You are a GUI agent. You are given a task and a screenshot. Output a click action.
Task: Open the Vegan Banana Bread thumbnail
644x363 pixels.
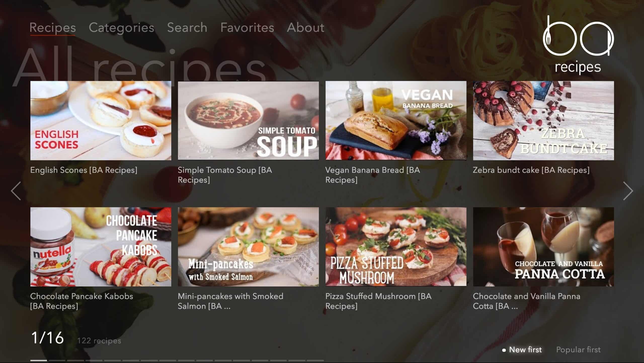pyautogui.click(x=396, y=121)
